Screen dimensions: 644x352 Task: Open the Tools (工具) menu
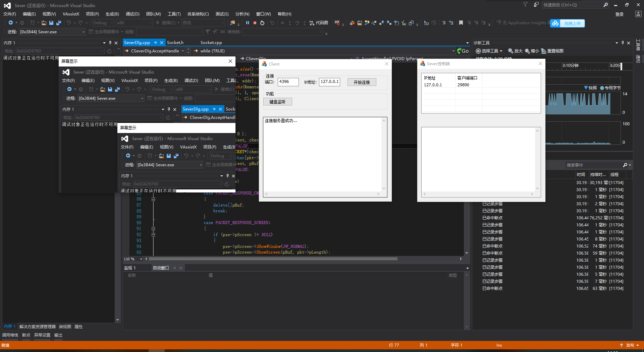pyautogui.click(x=174, y=14)
